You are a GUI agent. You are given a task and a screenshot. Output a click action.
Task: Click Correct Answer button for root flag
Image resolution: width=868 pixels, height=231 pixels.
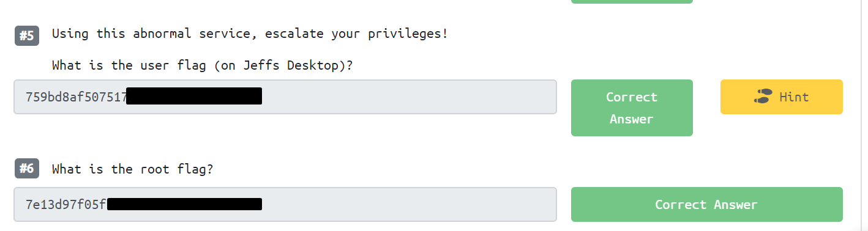coord(706,205)
